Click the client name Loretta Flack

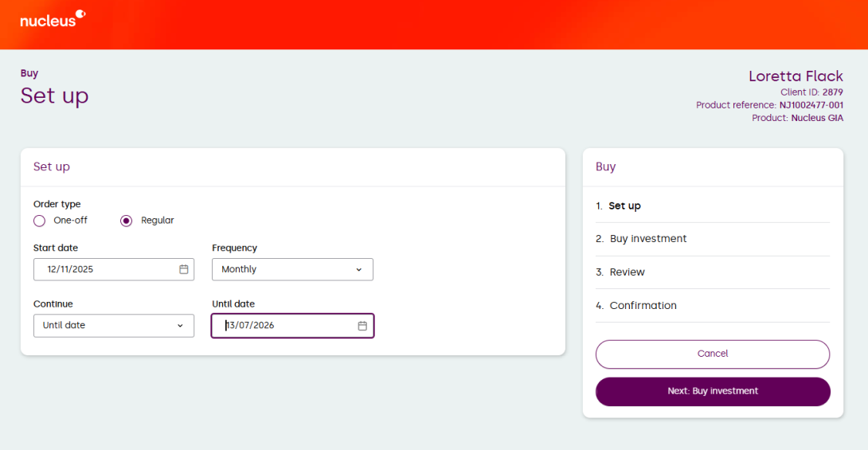click(795, 76)
